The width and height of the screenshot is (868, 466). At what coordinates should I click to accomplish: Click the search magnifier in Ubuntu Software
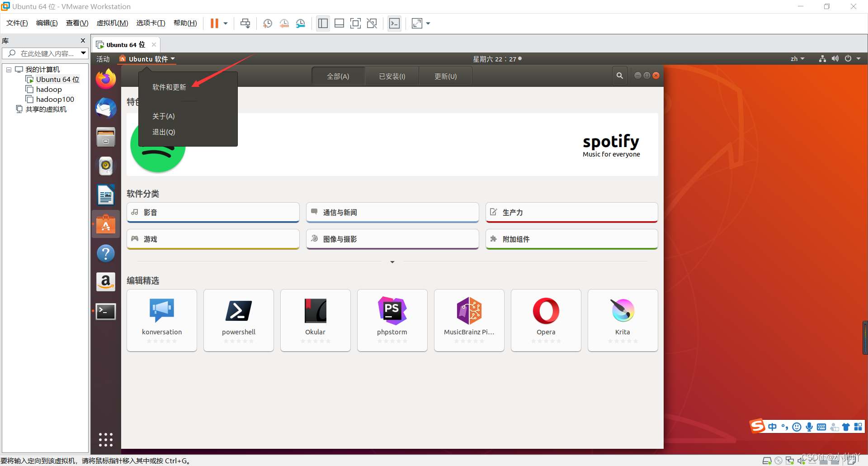pos(620,76)
